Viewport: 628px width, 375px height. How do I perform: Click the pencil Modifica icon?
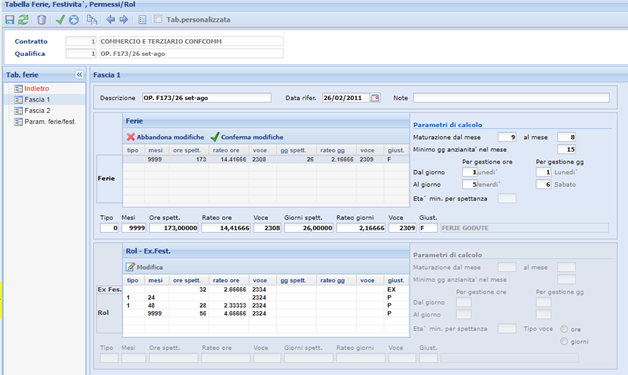[x=131, y=267]
